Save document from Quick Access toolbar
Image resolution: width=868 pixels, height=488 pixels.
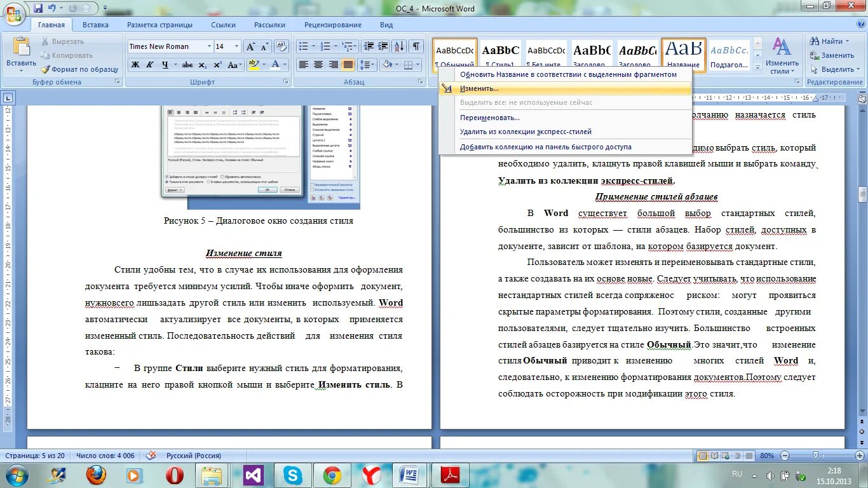point(38,9)
